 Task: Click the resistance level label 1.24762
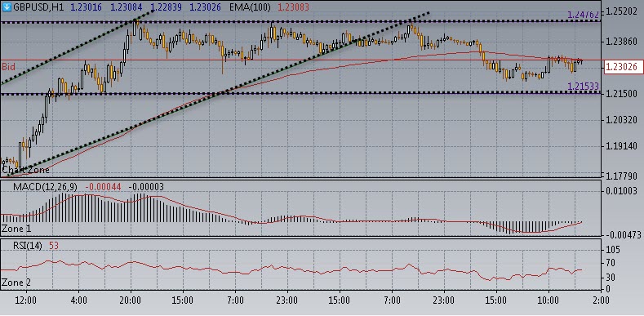[x=584, y=15]
